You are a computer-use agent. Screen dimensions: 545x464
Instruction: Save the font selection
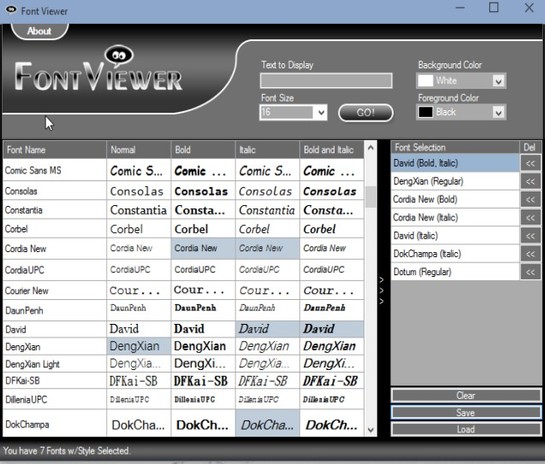(466, 413)
